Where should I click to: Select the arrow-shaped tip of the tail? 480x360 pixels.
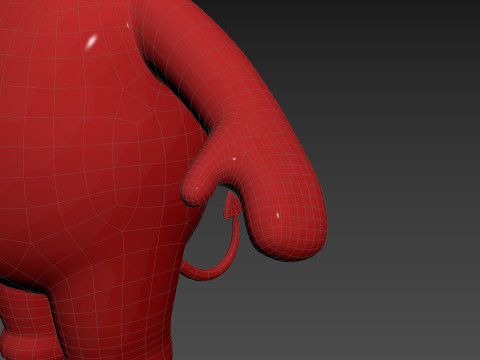tap(232, 206)
